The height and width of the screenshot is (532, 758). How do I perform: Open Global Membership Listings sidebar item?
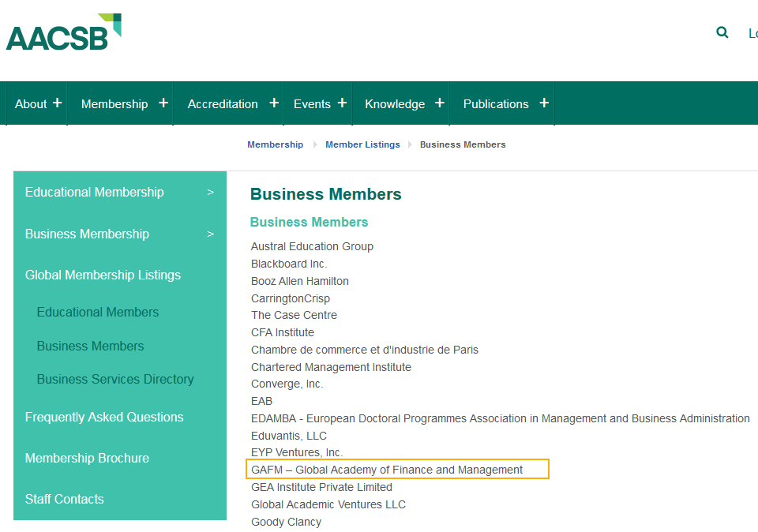103,275
